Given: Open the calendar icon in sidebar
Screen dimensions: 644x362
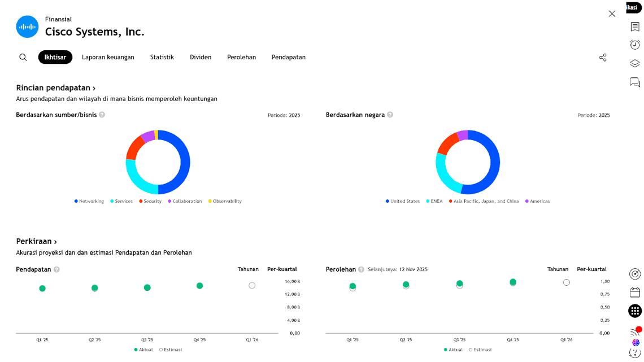Looking at the screenshot, I should (x=635, y=292).
